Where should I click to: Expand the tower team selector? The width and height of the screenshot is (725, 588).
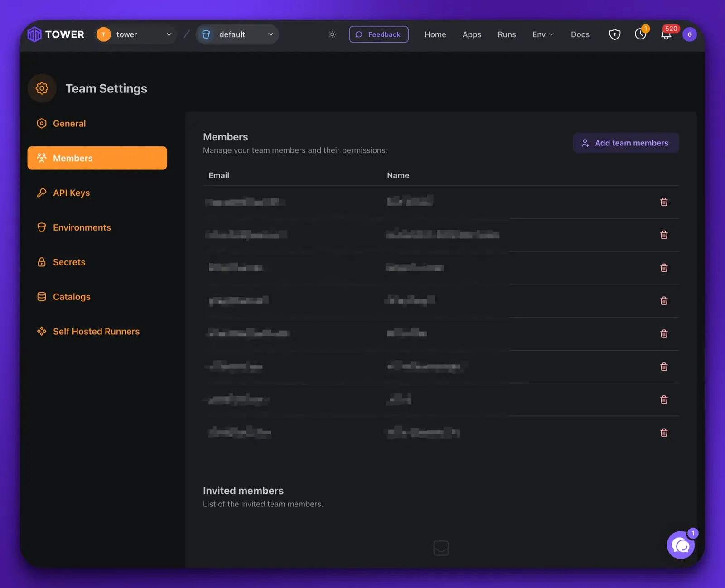click(135, 34)
